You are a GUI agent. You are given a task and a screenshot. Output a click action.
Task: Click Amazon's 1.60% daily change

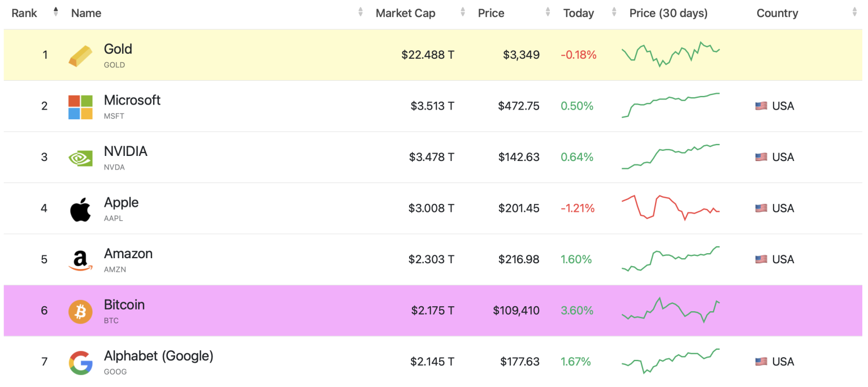click(576, 259)
